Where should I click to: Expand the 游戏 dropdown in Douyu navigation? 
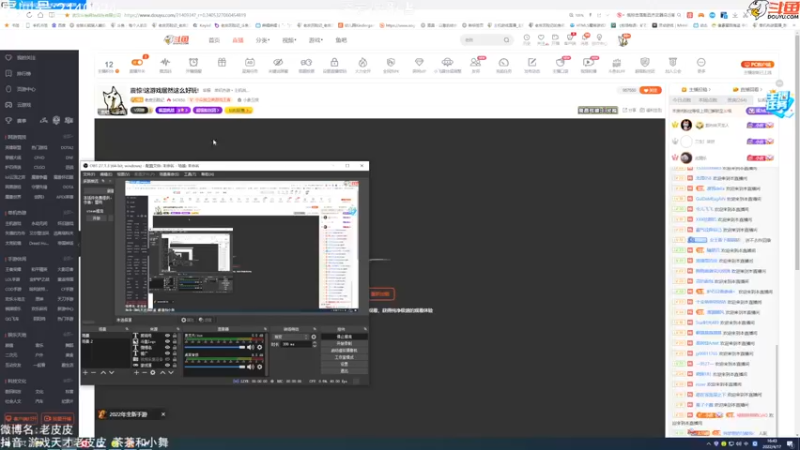(x=315, y=40)
